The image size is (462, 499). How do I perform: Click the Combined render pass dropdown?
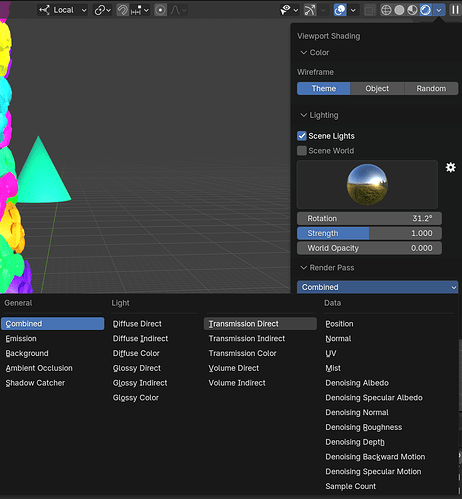pos(377,287)
